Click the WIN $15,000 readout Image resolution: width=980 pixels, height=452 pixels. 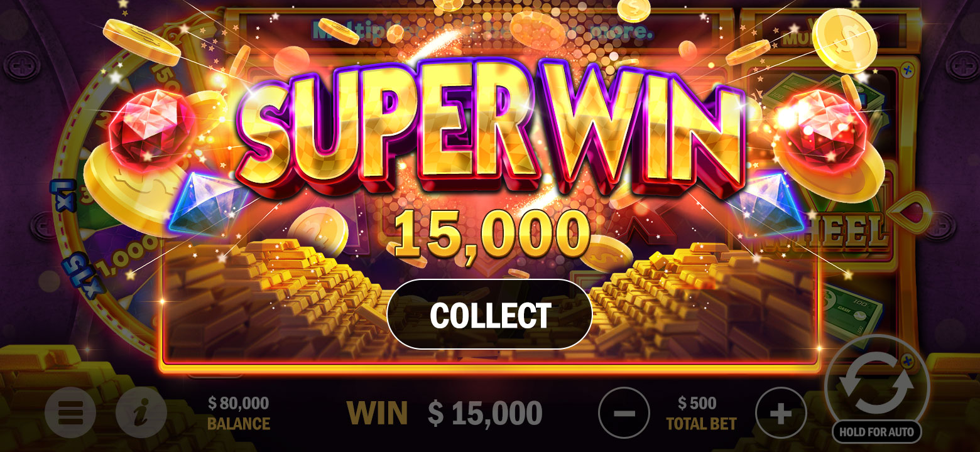(x=444, y=413)
